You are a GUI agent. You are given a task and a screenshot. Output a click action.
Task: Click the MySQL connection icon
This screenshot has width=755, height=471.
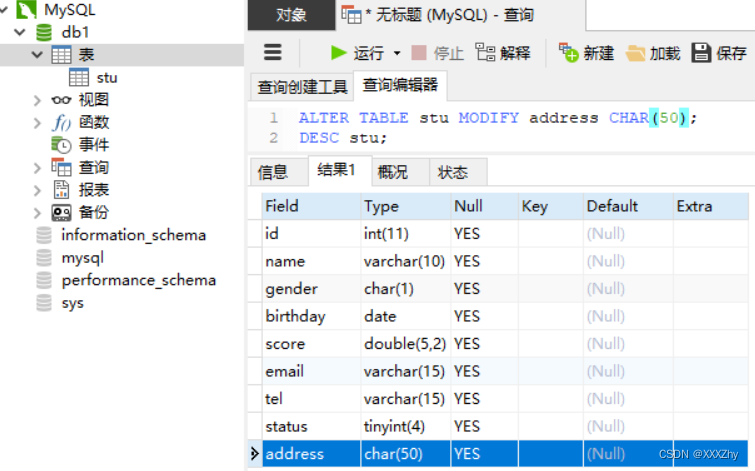(26, 9)
